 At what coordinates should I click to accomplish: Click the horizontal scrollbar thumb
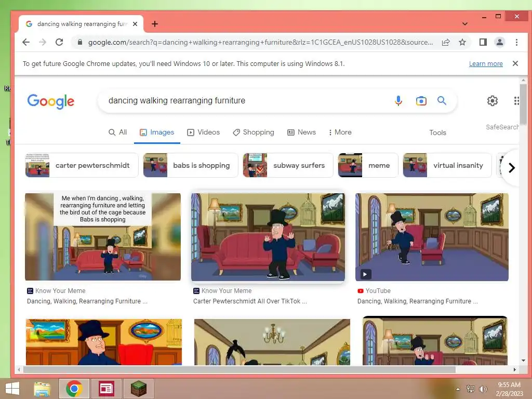point(239,369)
